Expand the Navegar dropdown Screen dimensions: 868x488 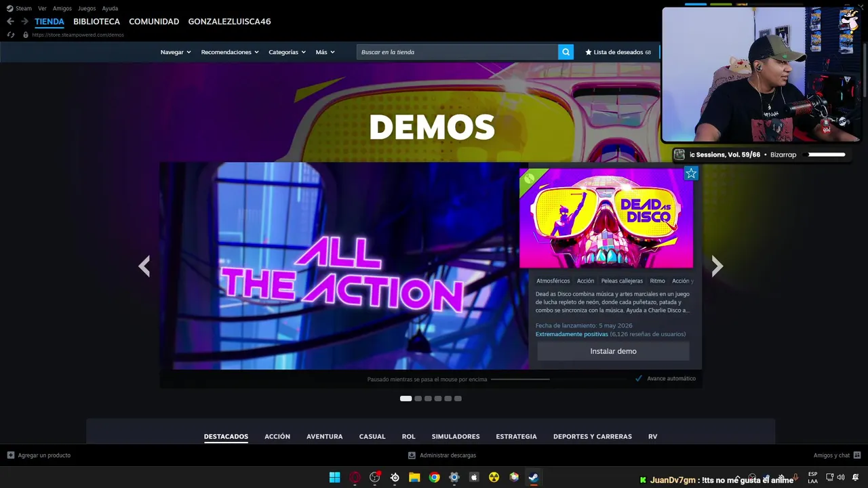click(x=176, y=52)
